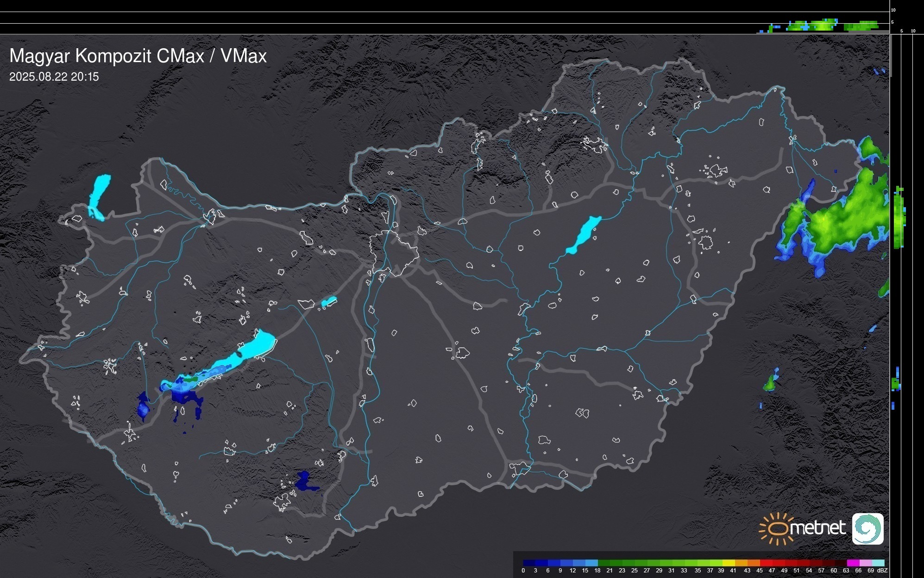Click the teal swirl logo icon

[867, 528]
